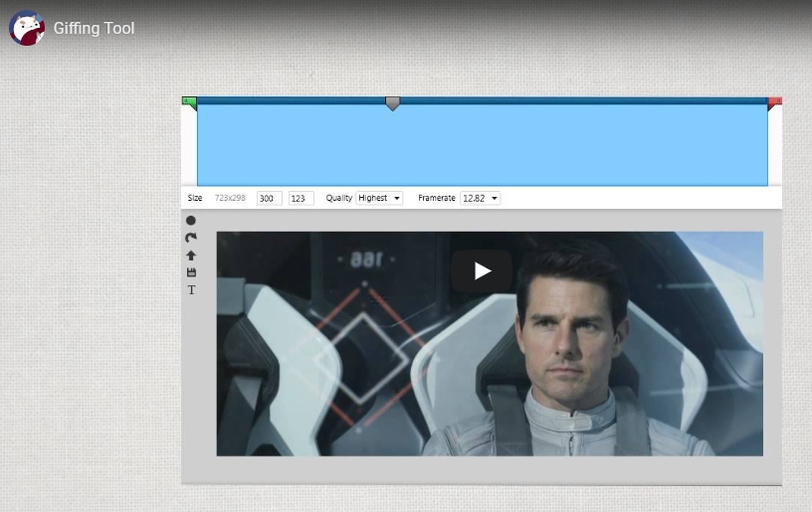Image resolution: width=812 pixels, height=512 pixels.
Task: Click the height input field showing 123
Action: click(x=301, y=199)
